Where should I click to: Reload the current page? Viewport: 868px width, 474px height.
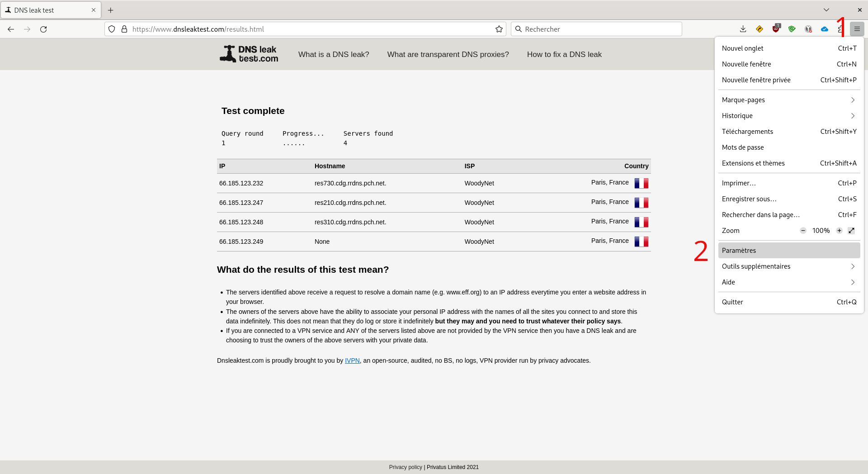point(43,29)
